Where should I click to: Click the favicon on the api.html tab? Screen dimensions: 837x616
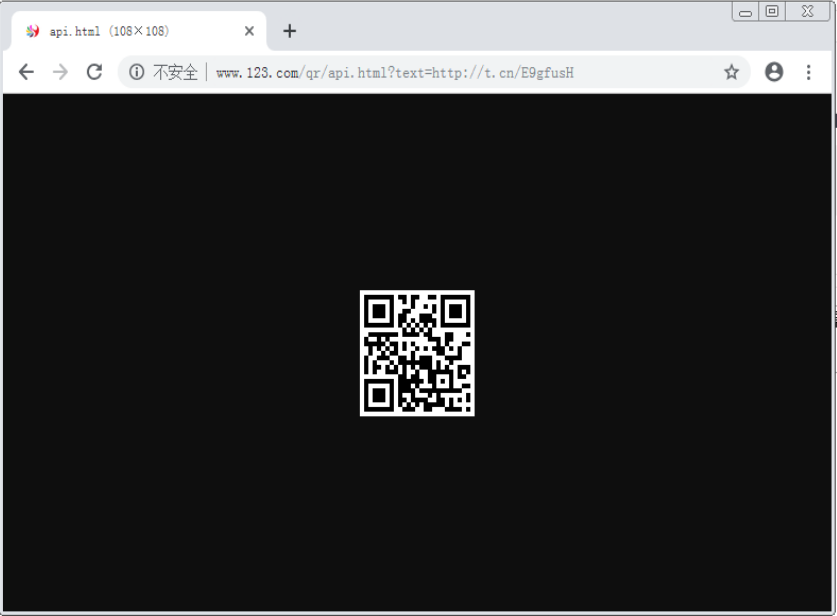33,30
